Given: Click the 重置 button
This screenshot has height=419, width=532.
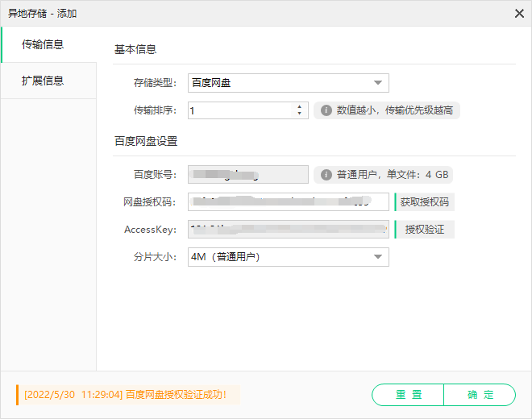Looking at the screenshot, I should (408, 395).
